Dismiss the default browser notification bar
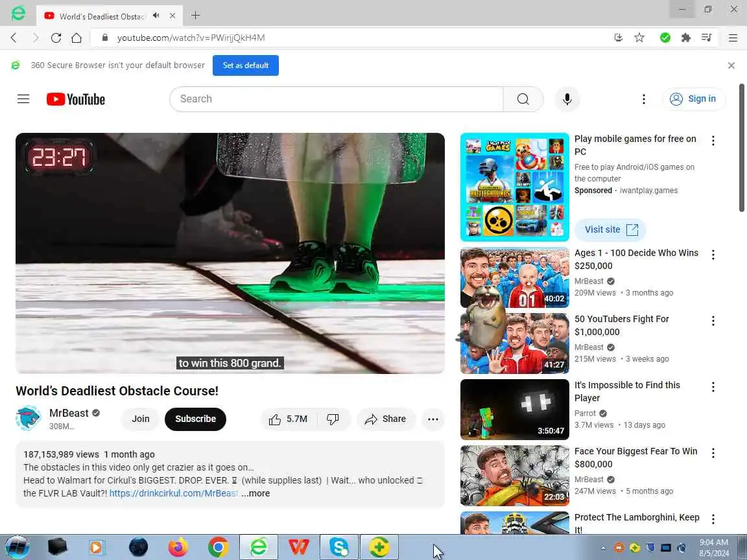The height and width of the screenshot is (560, 747). pyautogui.click(x=731, y=65)
